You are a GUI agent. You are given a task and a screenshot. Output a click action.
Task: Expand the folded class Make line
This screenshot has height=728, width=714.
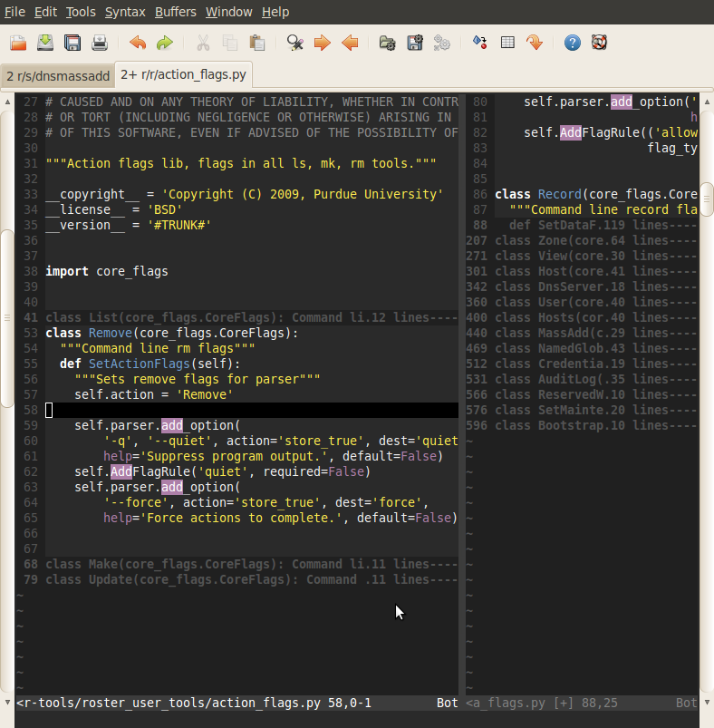252,564
